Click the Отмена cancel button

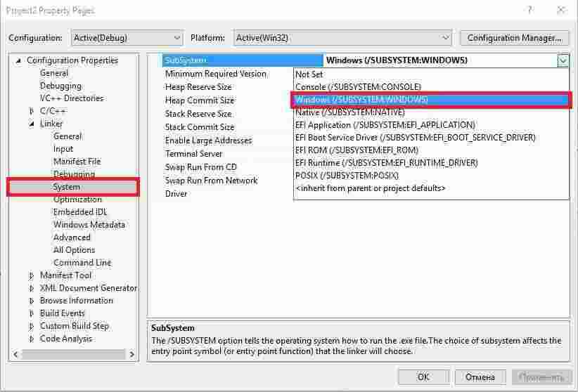tap(481, 377)
